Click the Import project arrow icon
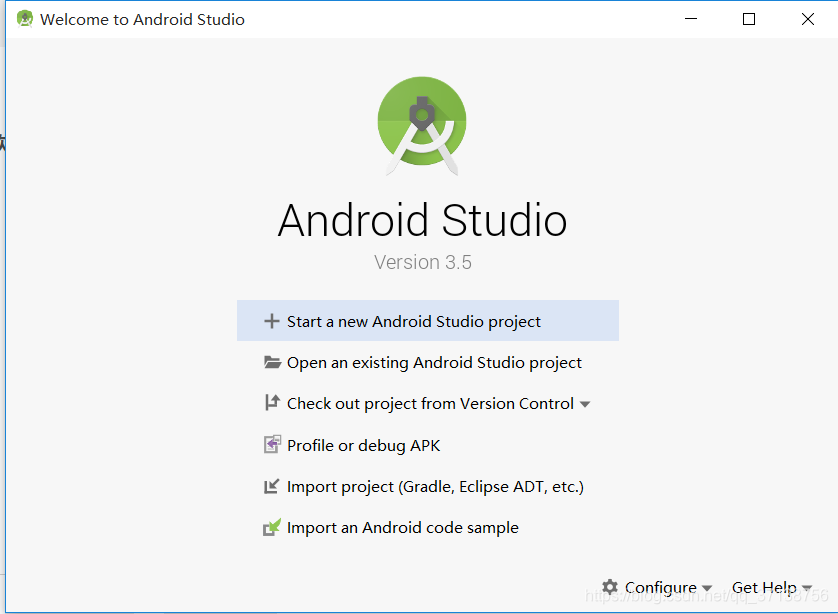Screen dimensions: 838x614 (x=271, y=486)
